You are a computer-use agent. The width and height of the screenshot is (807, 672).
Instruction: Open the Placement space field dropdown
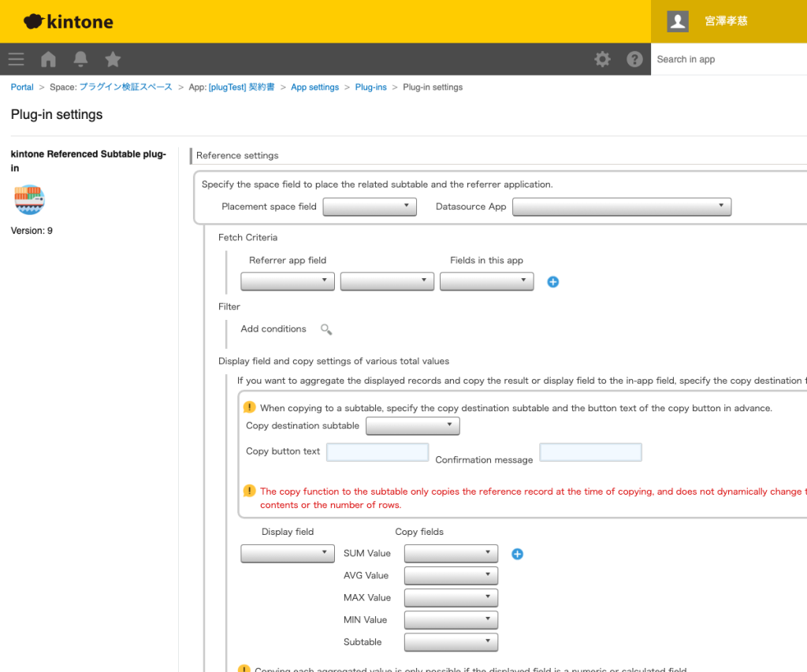[370, 206]
